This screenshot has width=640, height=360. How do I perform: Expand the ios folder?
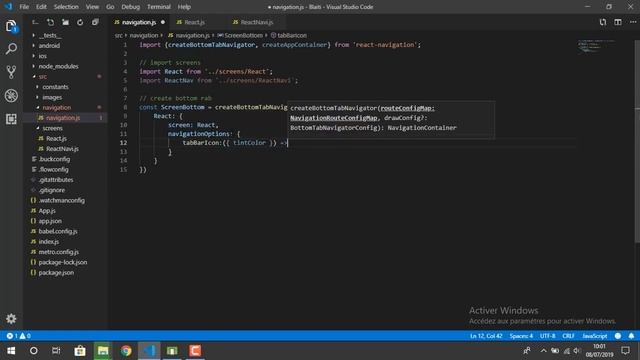click(42, 56)
